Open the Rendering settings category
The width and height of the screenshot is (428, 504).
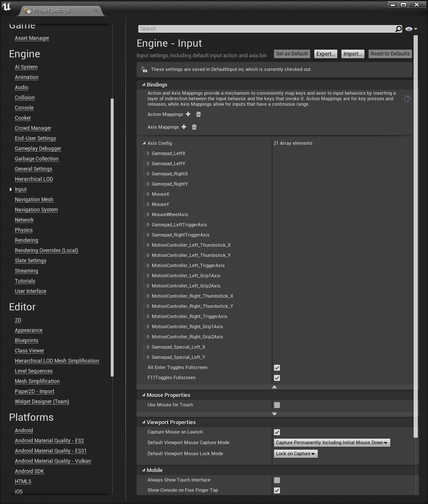[26, 240]
